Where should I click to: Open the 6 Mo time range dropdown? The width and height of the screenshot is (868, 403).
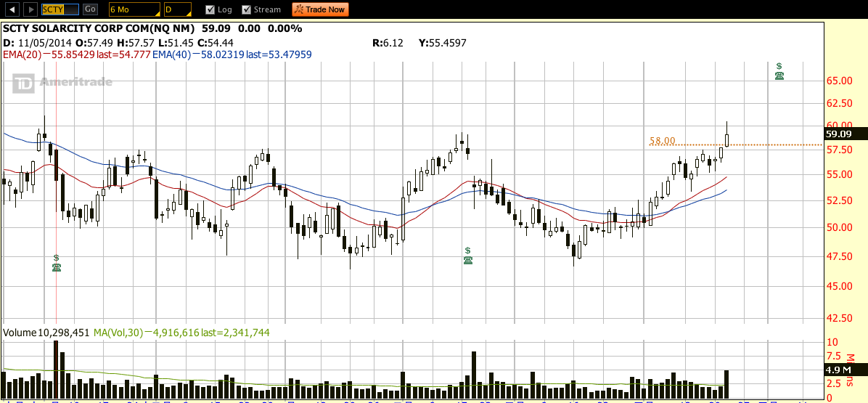[x=134, y=9]
